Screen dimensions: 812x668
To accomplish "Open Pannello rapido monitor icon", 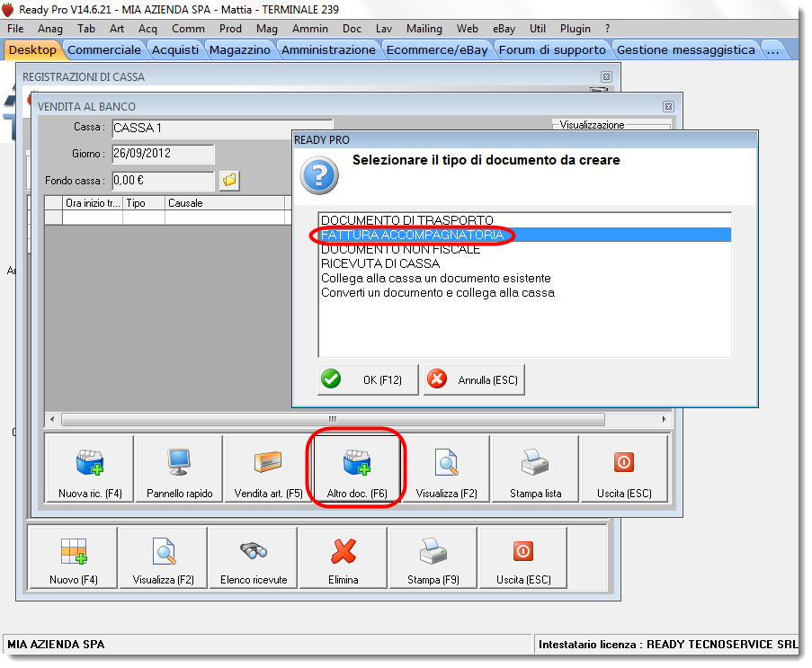I will pos(179,469).
